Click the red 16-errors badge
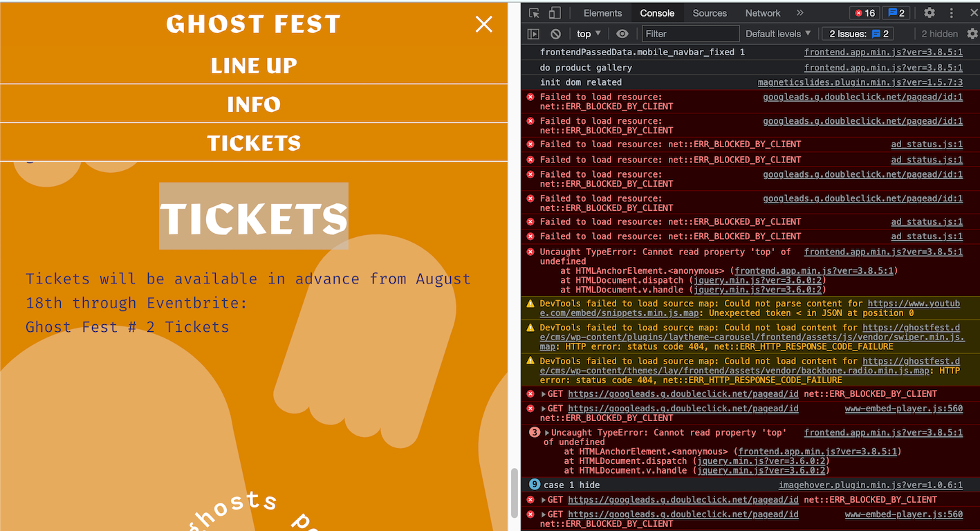This screenshot has width=980, height=531. point(863,12)
